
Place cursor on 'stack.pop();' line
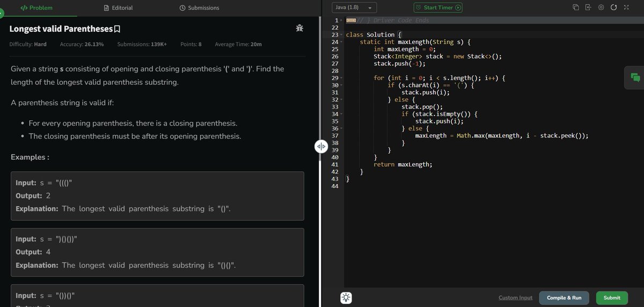click(422, 107)
